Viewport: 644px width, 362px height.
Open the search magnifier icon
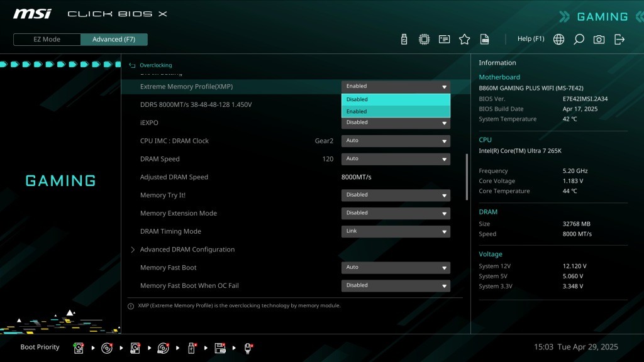[579, 40]
